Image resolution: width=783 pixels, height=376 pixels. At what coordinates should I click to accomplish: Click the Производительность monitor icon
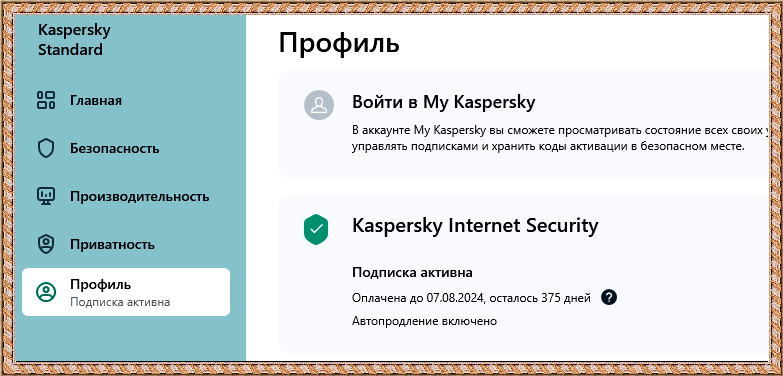point(46,196)
